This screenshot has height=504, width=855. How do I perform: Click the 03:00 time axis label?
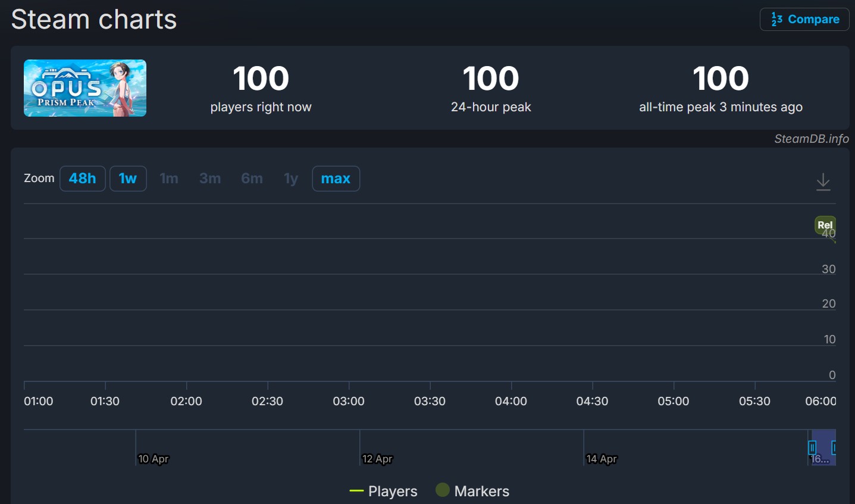349,401
